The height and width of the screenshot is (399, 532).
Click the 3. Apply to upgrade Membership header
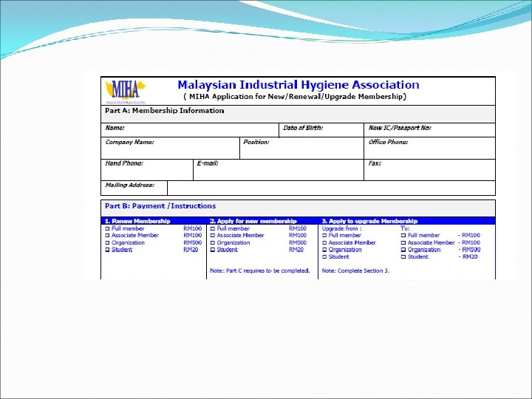click(x=370, y=221)
